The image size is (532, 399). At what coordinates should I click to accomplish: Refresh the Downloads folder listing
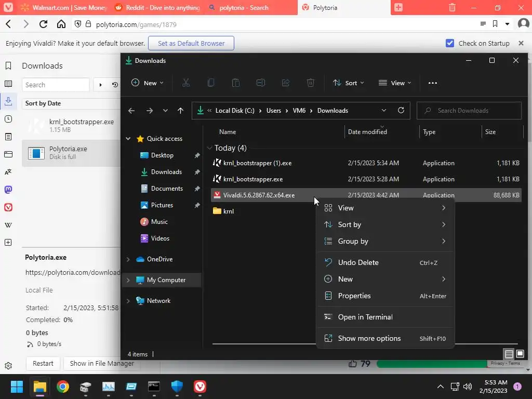tap(401, 110)
